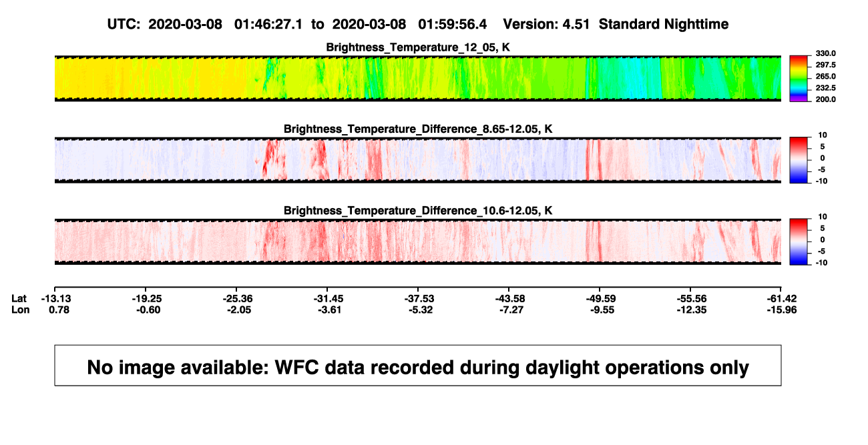
Task: Click the 265.0 color bar label
Action: point(827,76)
